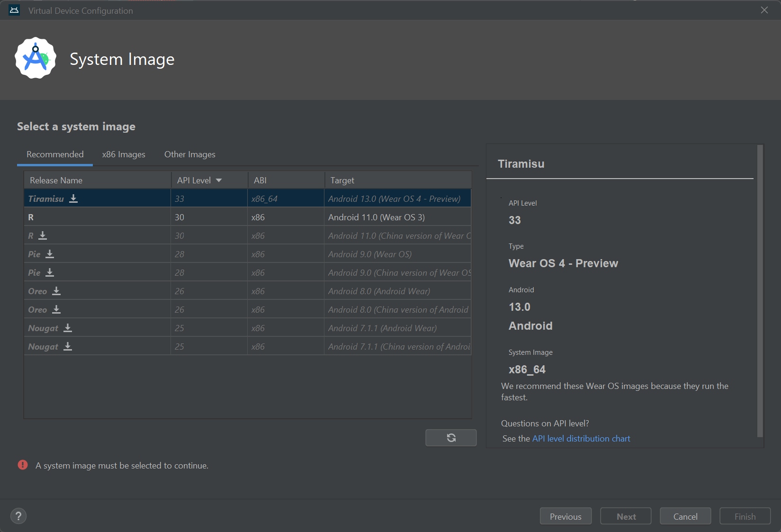Click the Next button
781x532 pixels.
(x=626, y=516)
